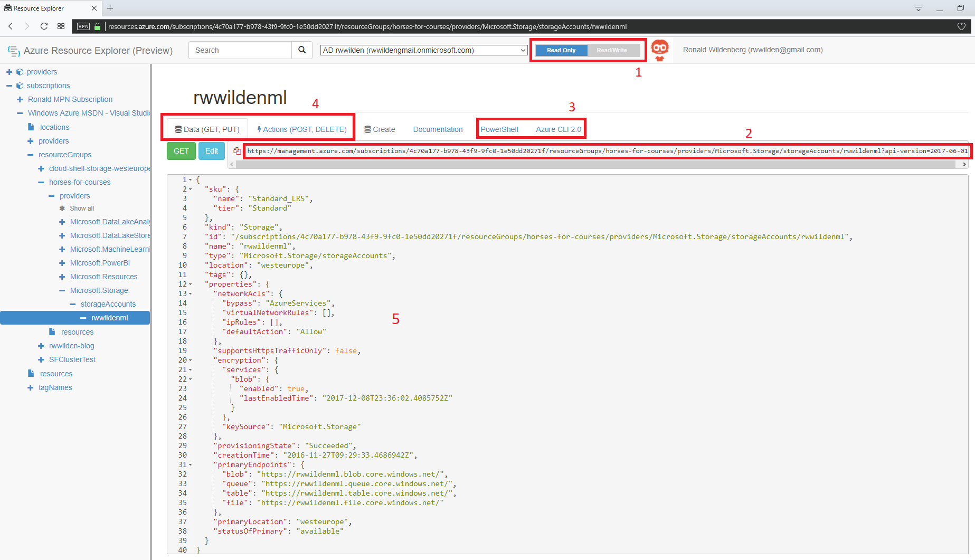Collapse the Microsoft.Storage provider
The image size is (975, 560).
pyautogui.click(x=62, y=290)
